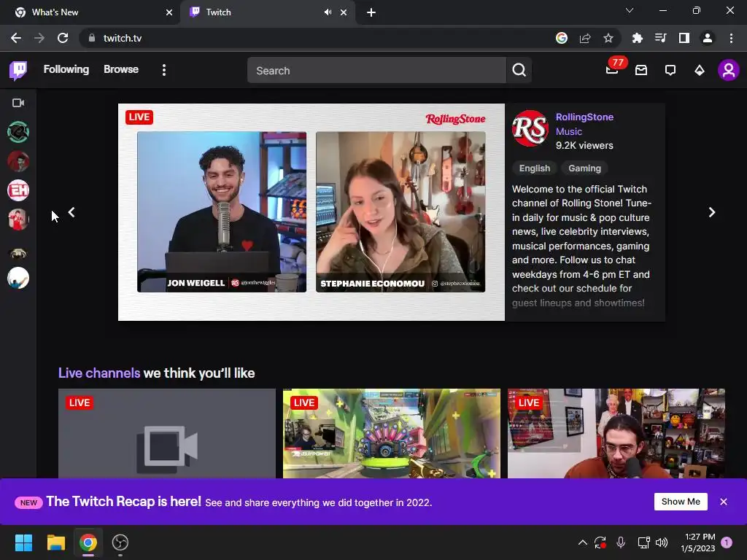Go back in browser history
This screenshot has width=747, height=560.
click(x=16, y=38)
